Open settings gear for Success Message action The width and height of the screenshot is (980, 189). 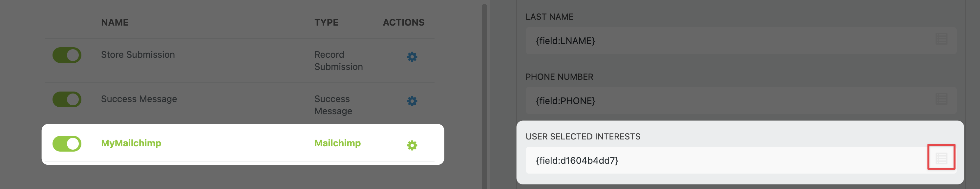pos(412,101)
